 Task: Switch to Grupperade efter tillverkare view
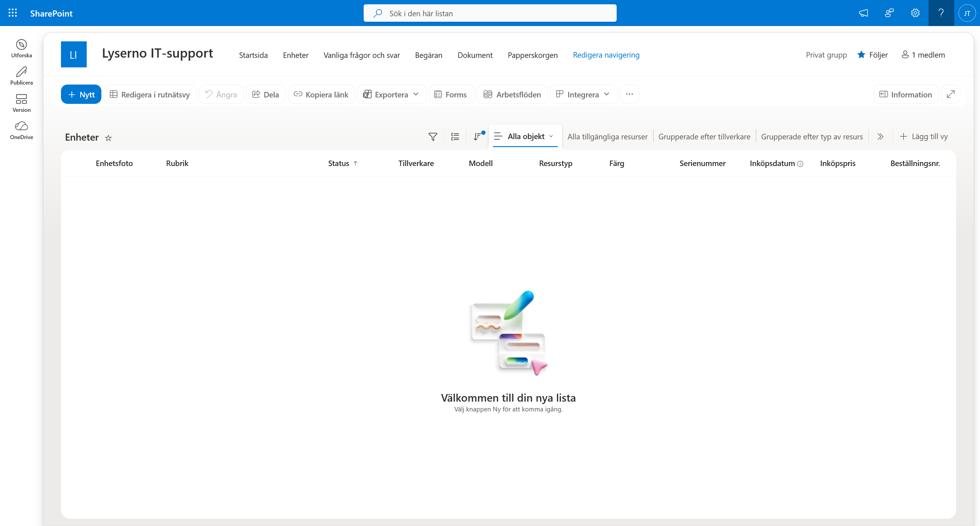tap(704, 137)
